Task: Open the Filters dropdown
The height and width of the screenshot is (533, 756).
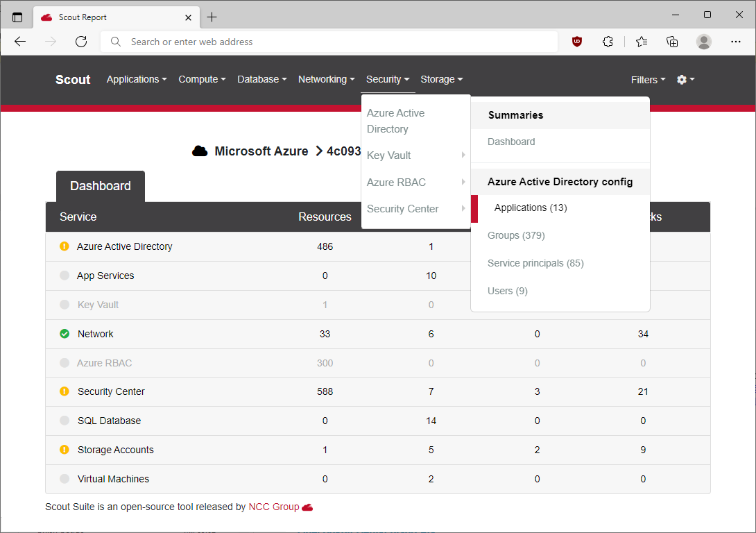Action: 648,80
